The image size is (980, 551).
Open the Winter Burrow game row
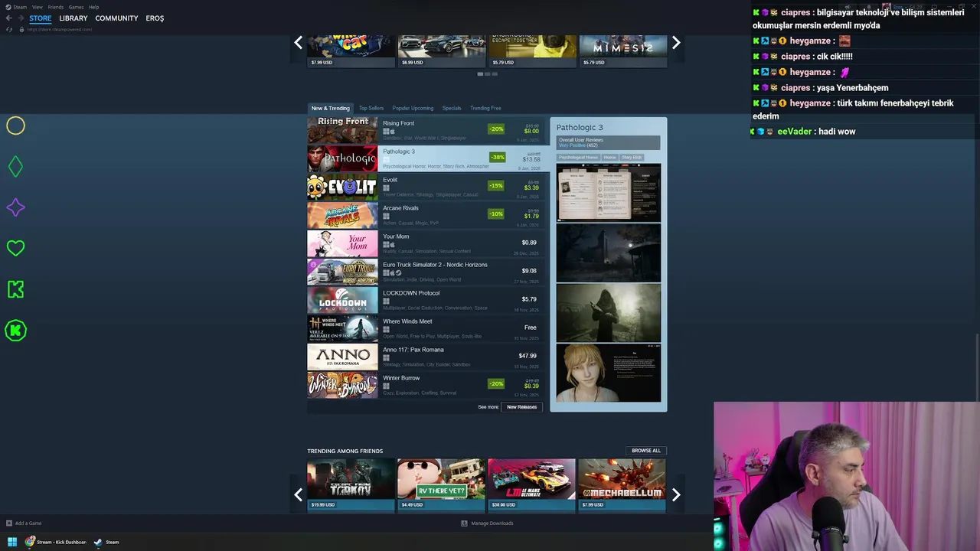tap(426, 385)
